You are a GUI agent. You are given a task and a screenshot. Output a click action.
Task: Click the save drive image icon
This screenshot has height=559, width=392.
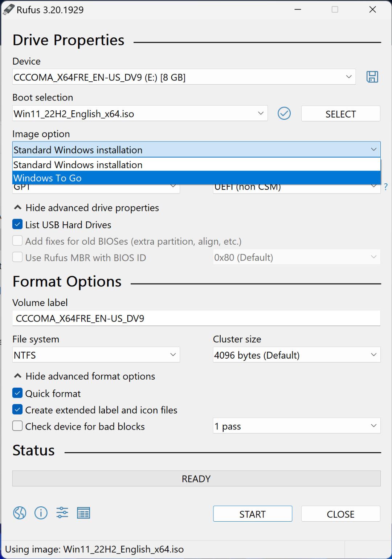point(372,77)
